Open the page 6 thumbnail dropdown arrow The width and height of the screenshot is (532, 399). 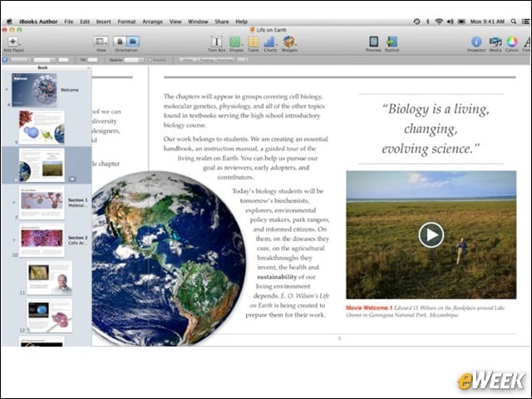tap(72, 179)
